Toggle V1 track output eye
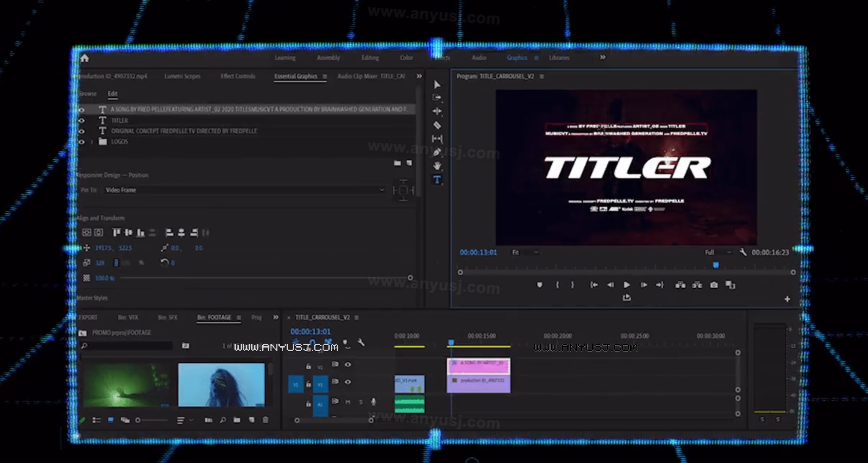The image size is (868, 463). point(348,382)
